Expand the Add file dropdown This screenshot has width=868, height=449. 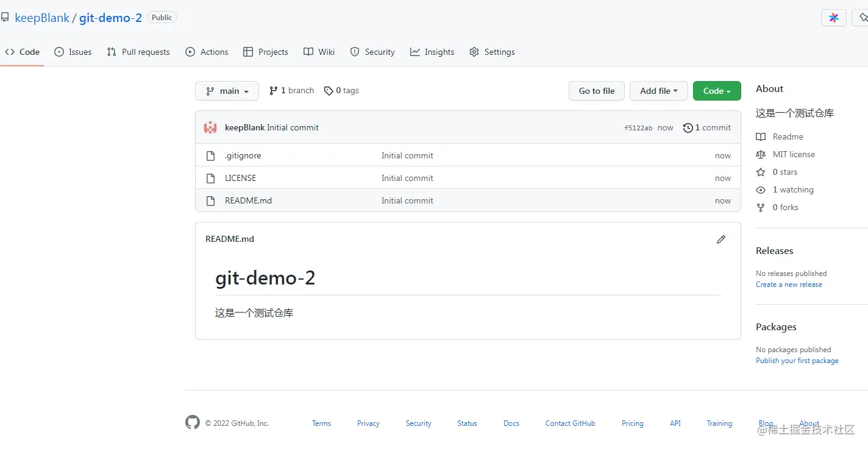pos(659,91)
